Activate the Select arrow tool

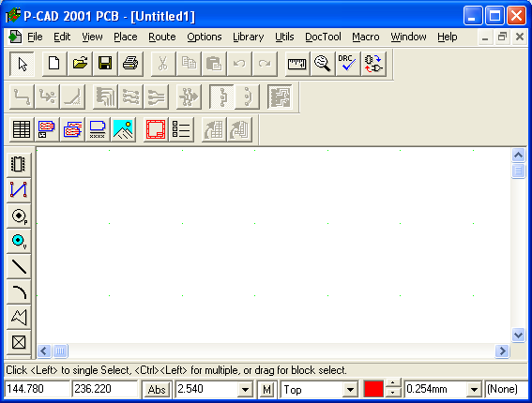(22, 64)
